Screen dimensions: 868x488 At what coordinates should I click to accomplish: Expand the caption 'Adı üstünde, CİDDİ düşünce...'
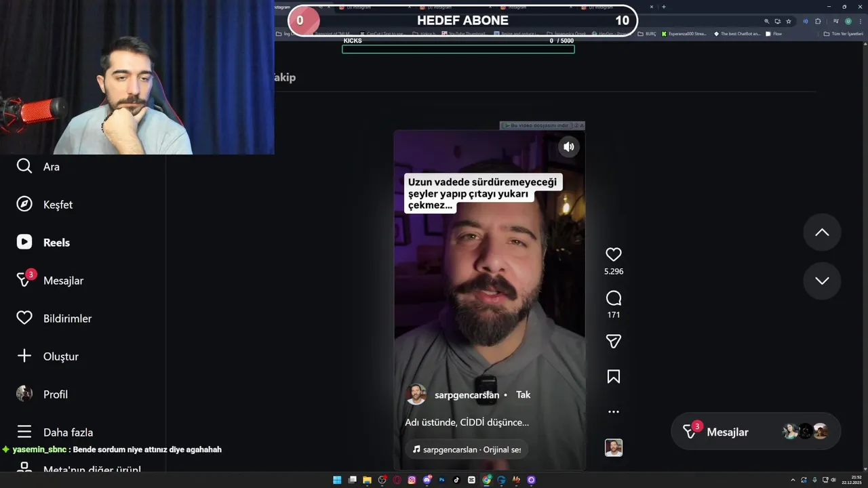tap(467, 422)
